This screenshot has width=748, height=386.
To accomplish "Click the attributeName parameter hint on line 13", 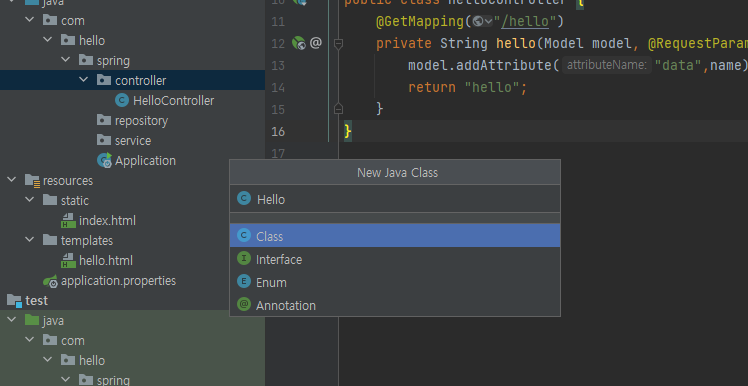I will [607, 65].
